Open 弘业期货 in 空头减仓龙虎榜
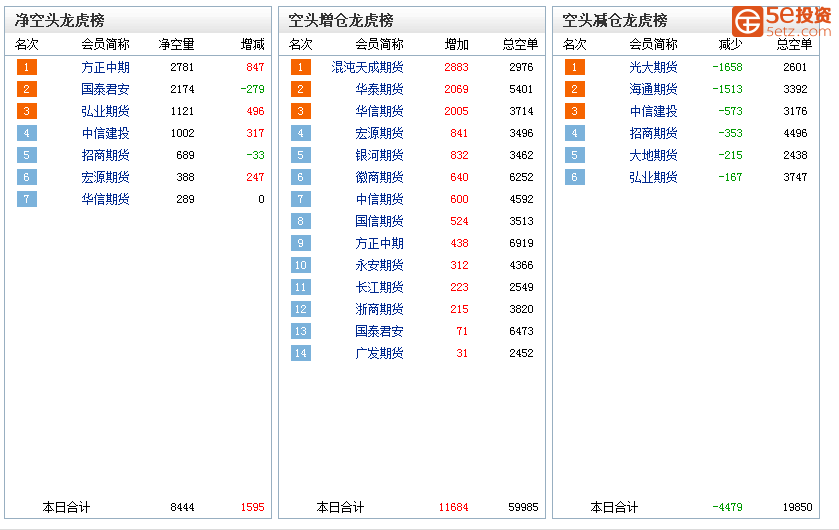 653,177
